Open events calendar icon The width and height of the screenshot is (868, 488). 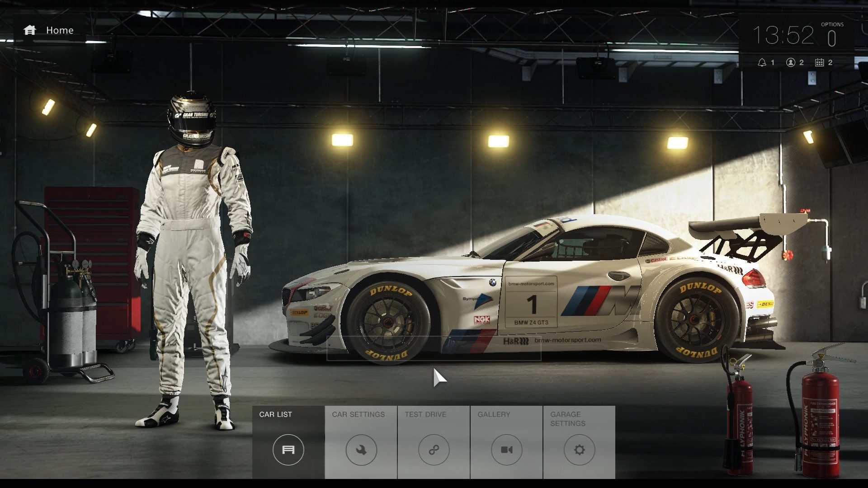(819, 62)
